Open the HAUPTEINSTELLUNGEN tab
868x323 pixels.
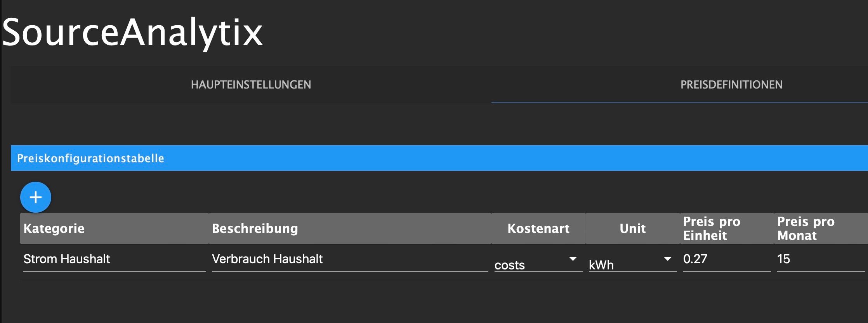point(251,85)
